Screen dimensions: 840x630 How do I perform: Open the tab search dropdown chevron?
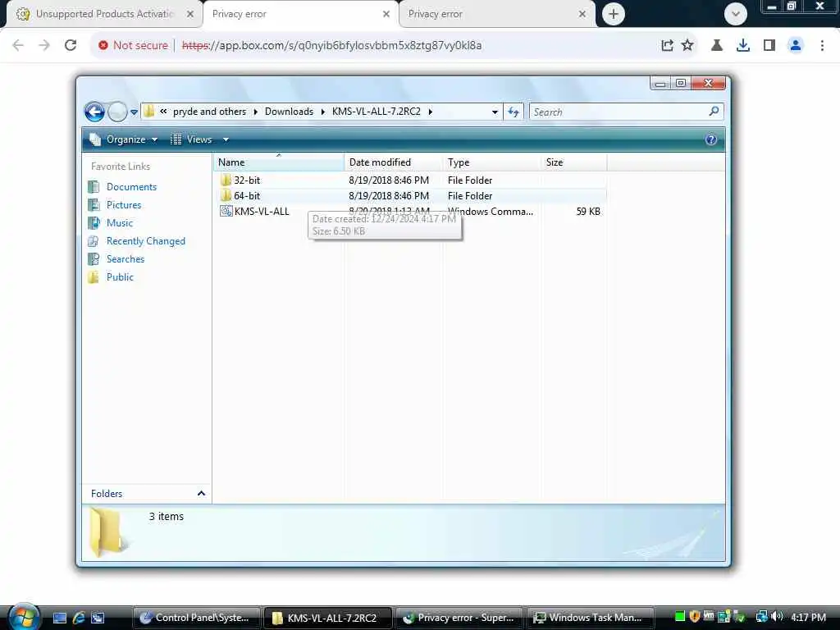[736, 14]
